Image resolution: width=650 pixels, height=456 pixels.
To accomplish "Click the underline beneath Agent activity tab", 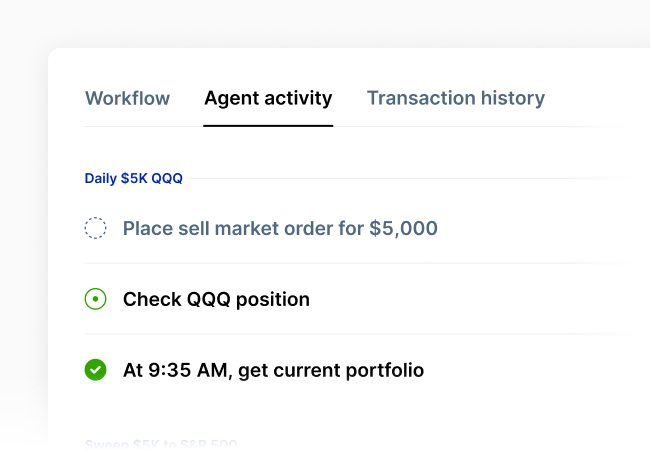I will tap(268, 125).
